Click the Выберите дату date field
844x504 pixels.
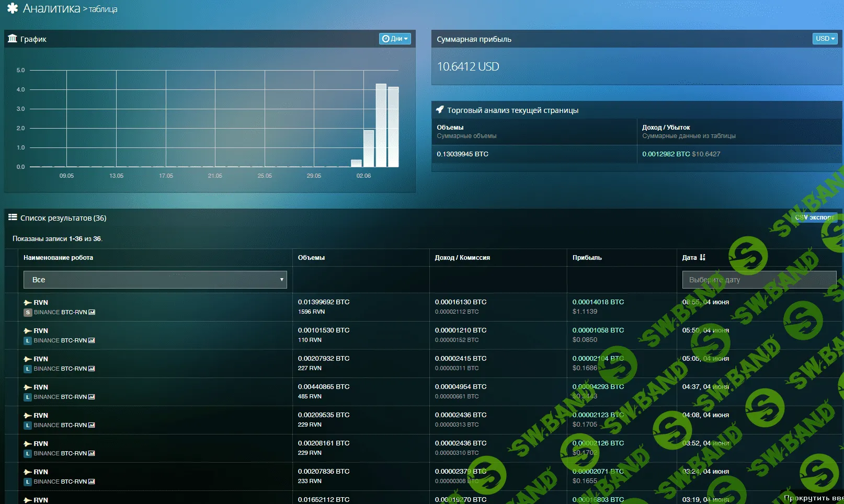coord(759,280)
